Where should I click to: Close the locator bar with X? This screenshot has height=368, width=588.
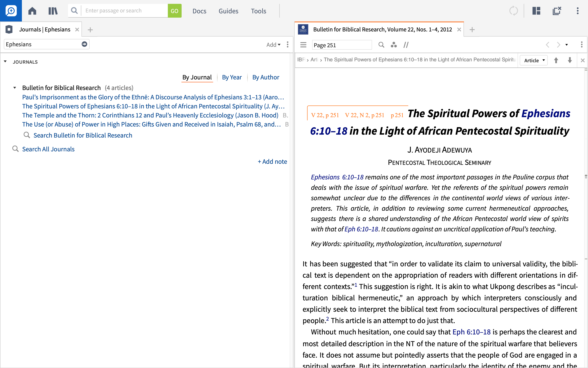tap(583, 60)
